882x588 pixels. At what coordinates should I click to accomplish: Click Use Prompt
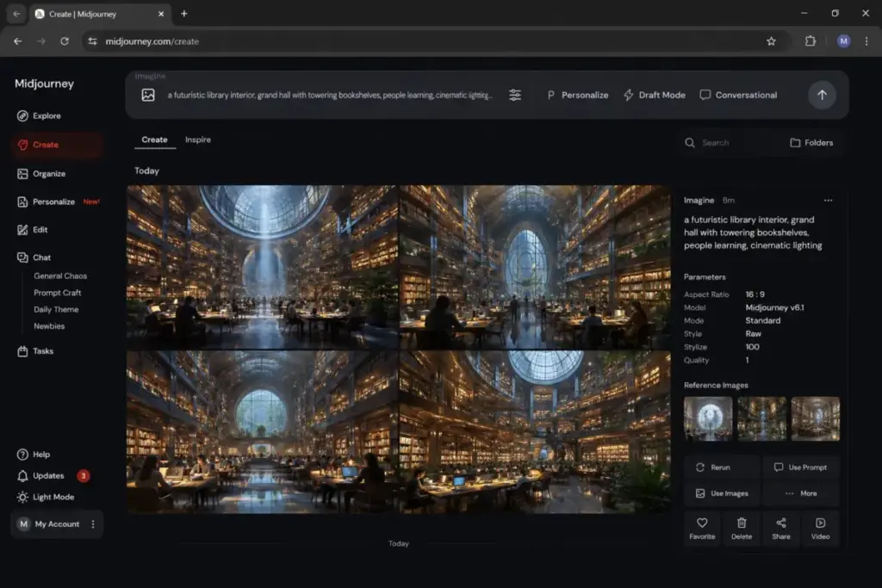coord(801,467)
